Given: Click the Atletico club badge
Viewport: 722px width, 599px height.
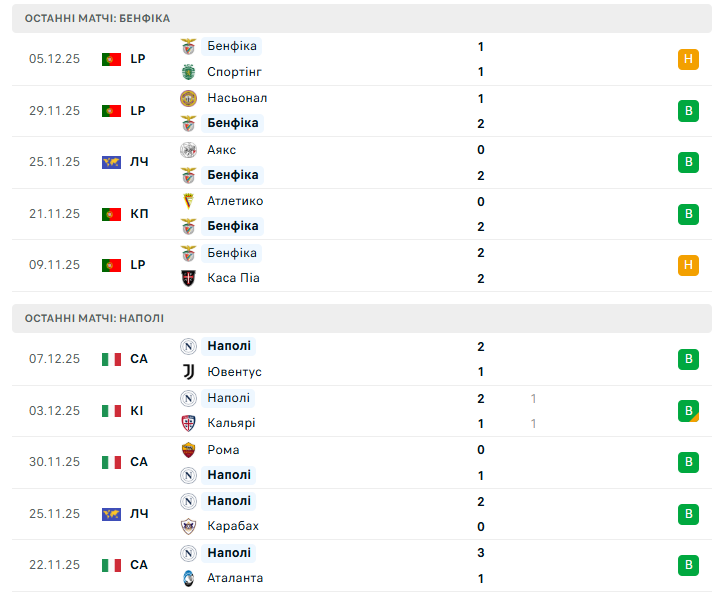Looking at the screenshot, I should tap(188, 201).
